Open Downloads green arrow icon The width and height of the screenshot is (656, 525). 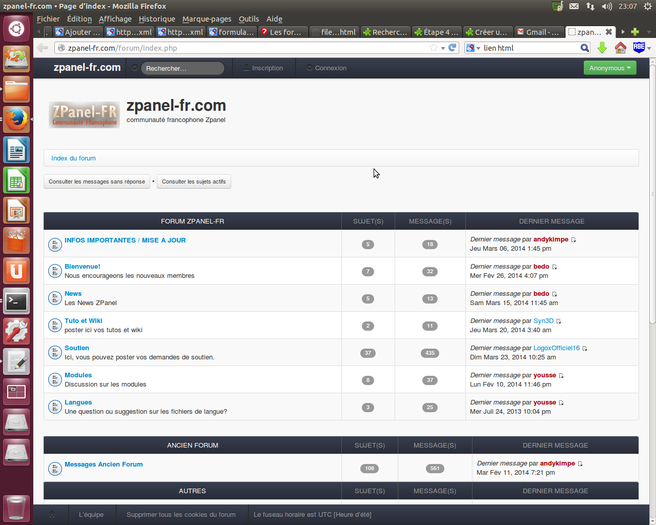602,48
